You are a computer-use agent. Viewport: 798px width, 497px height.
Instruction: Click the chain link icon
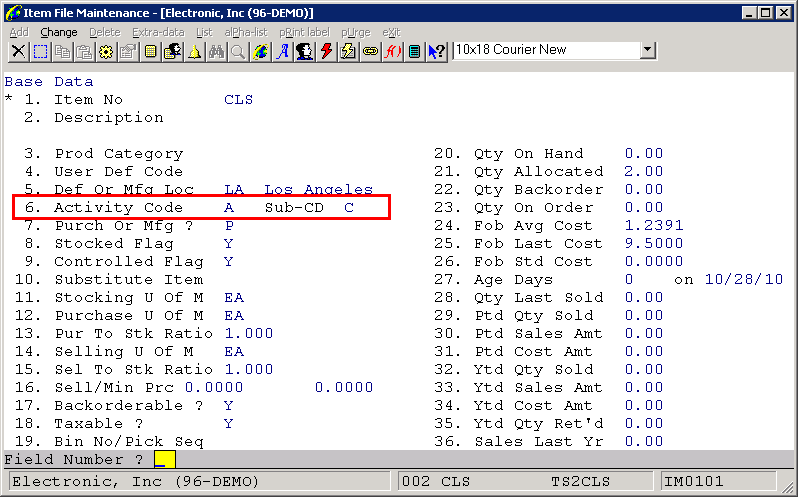coord(371,51)
